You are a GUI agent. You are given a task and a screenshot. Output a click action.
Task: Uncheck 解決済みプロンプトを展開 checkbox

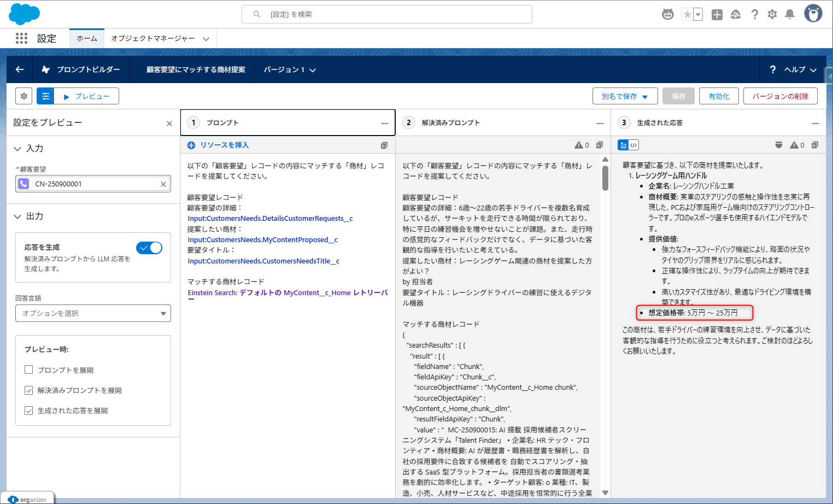point(29,390)
